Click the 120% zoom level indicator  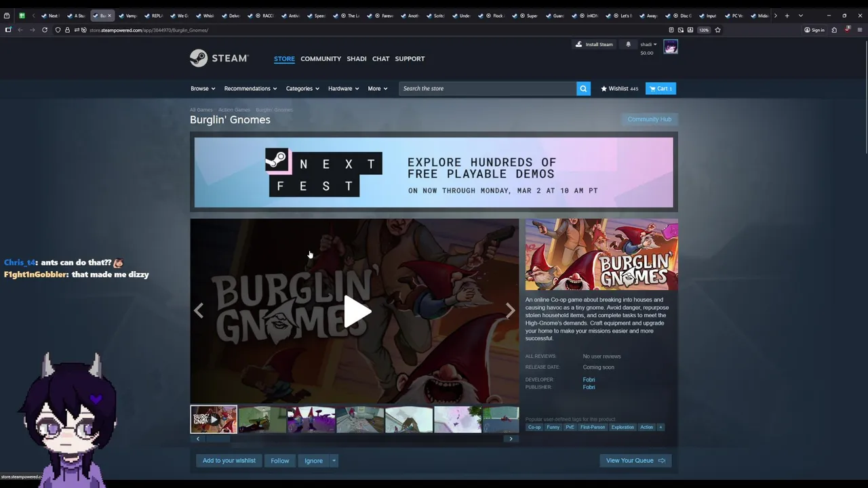pos(704,30)
